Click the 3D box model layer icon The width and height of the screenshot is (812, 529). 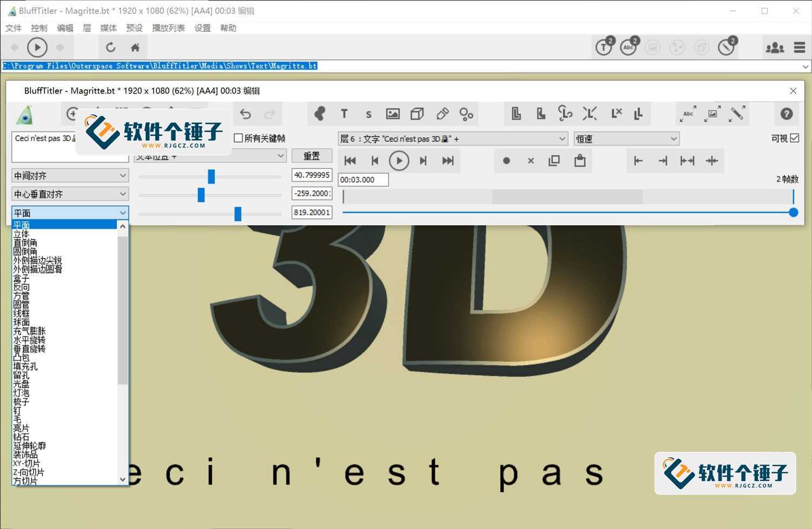pyautogui.click(x=417, y=114)
